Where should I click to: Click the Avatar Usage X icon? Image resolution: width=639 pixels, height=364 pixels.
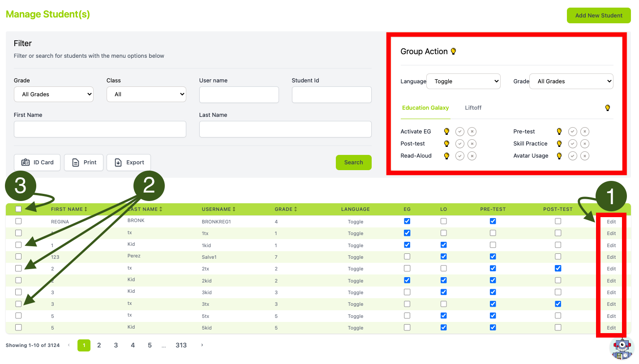point(585,156)
